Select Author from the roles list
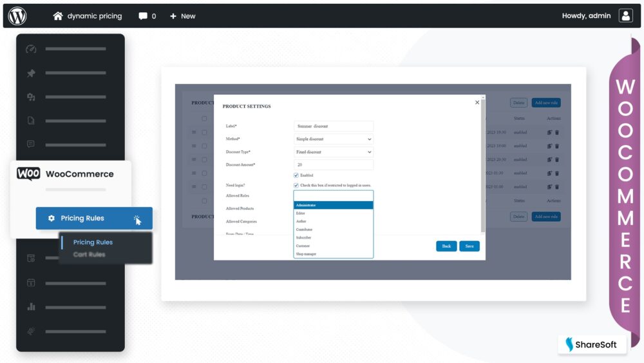 pos(334,221)
